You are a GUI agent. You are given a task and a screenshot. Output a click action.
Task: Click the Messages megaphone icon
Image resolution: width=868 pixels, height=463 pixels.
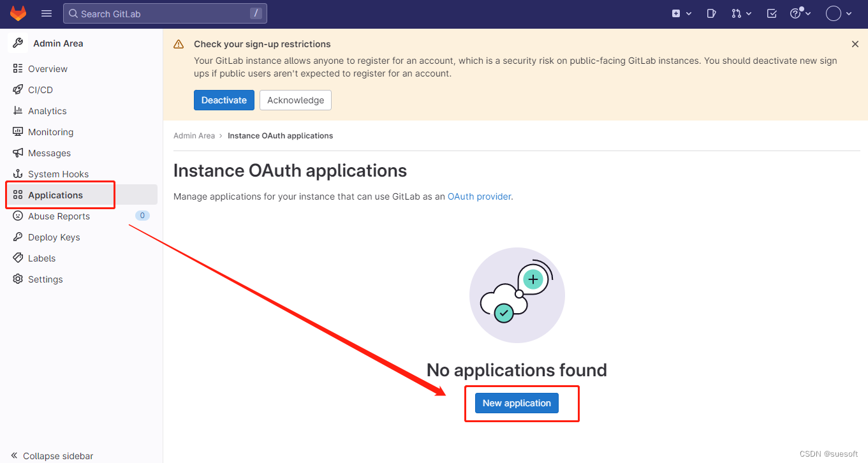pyautogui.click(x=18, y=153)
